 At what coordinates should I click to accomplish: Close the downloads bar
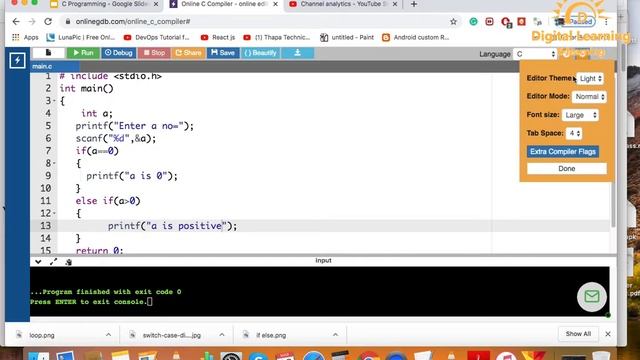point(608,334)
